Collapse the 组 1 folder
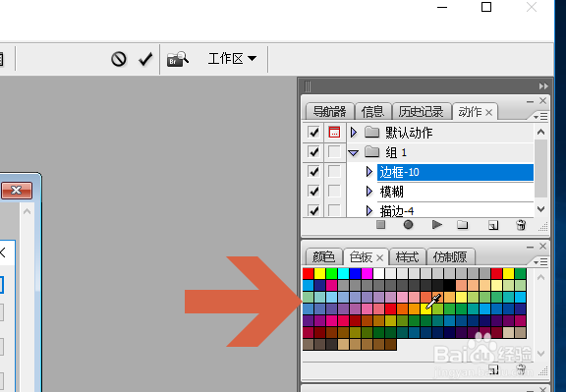Screen dimensions: 566x392 354,153
